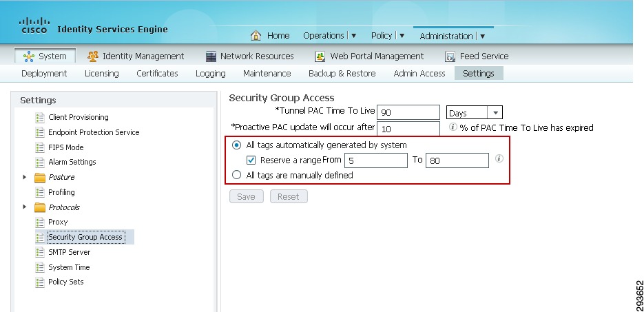This screenshot has height=312, width=644.
Task: Select Client Provisioning in Settings tree
Action: 79,117
